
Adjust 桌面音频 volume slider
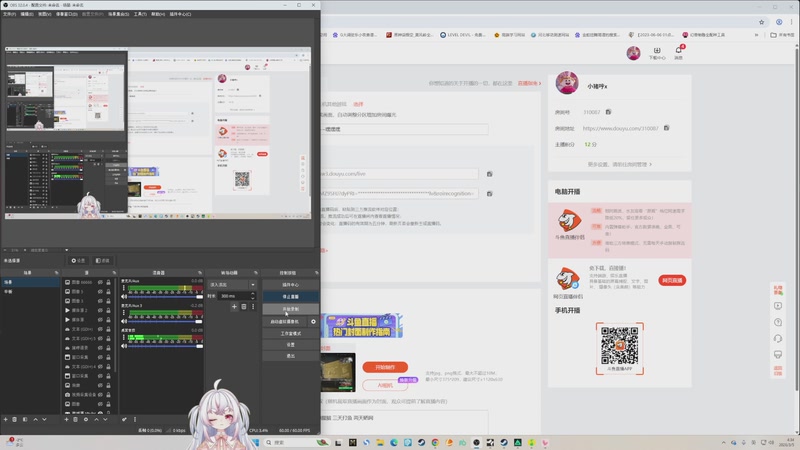point(165,346)
